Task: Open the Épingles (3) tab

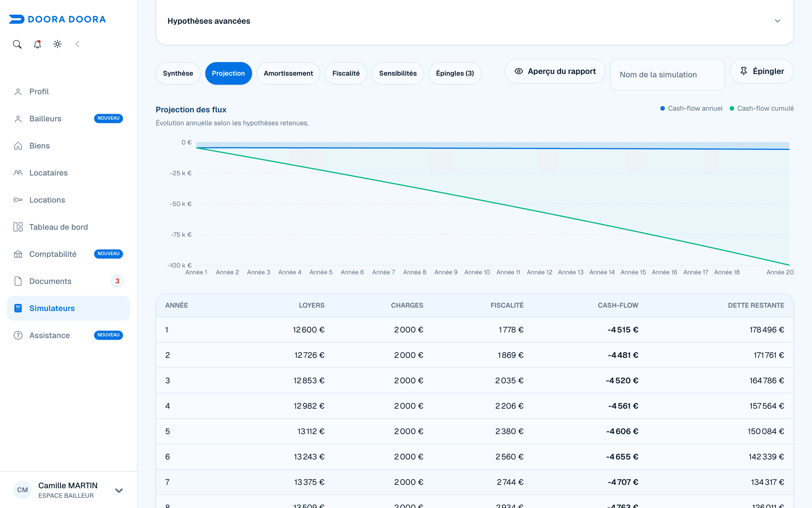Action: pos(455,73)
